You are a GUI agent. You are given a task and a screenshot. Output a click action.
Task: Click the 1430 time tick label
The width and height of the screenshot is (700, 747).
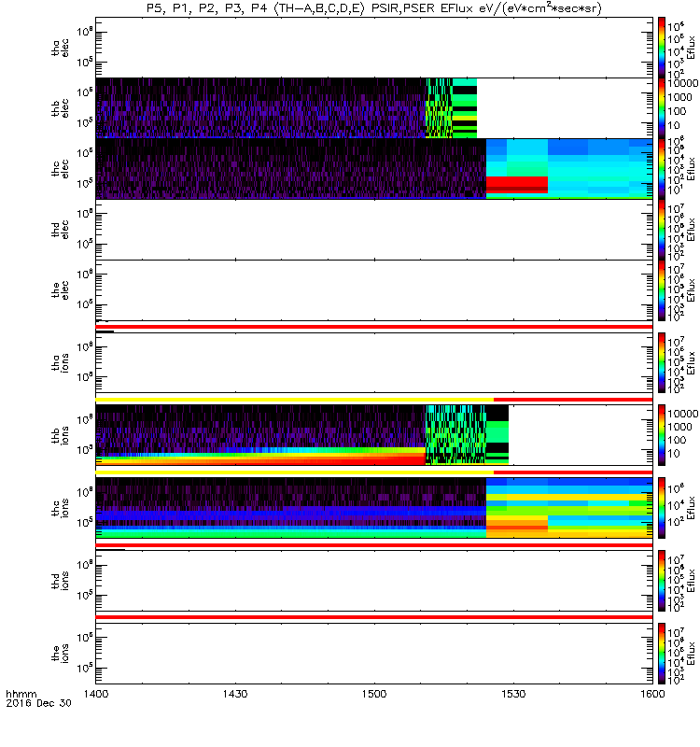235,694
